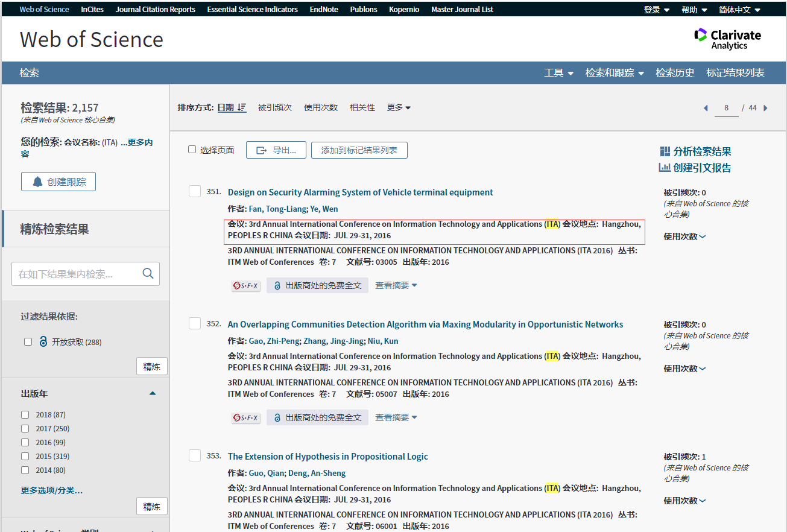Open Kopernio in top bar
787x532 pixels.
(404, 10)
